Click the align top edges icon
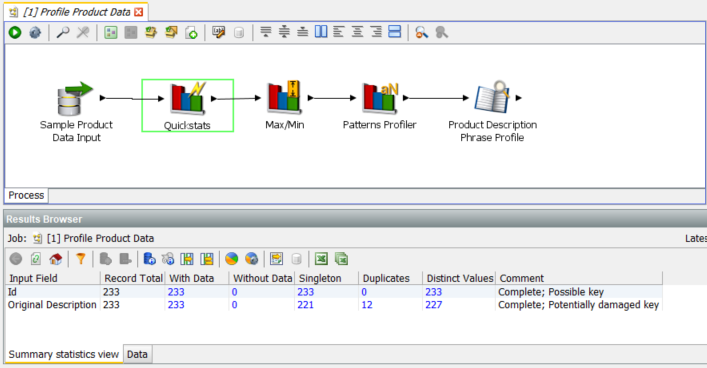The width and height of the screenshot is (707, 368). point(266,32)
